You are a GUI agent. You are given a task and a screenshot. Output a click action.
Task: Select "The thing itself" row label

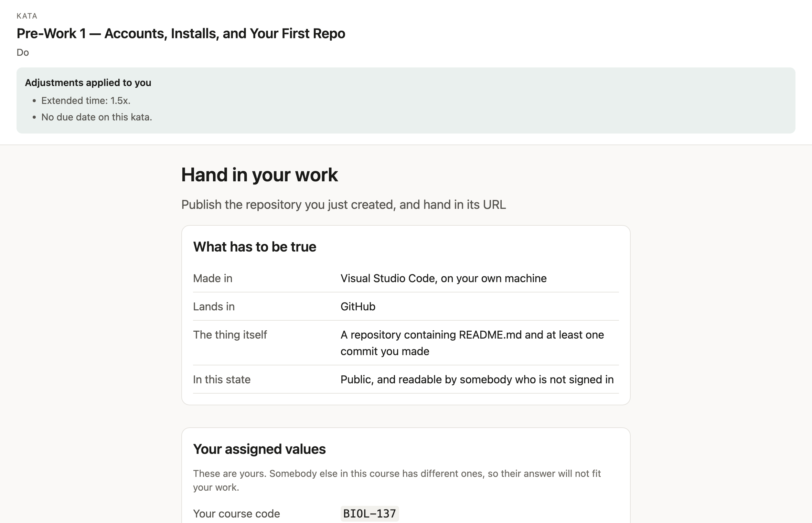[x=230, y=335]
